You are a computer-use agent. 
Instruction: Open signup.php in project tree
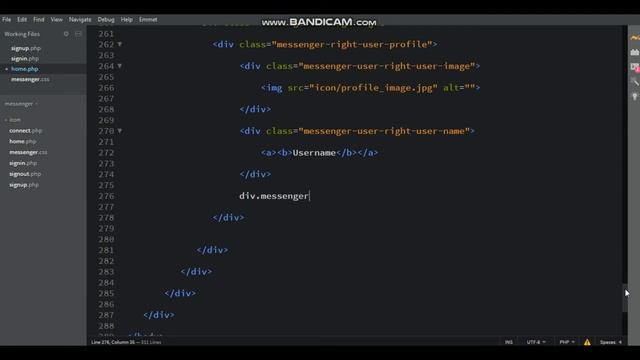click(x=24, y=185)
